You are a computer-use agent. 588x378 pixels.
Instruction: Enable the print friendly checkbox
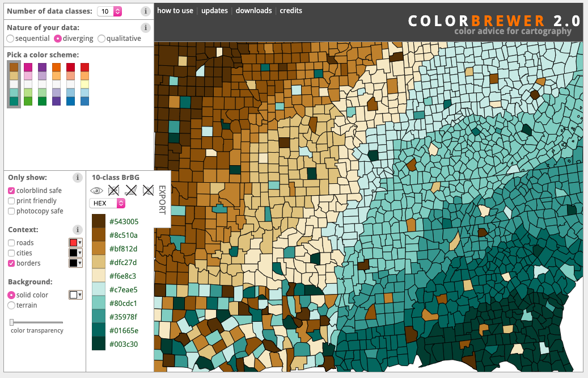(x=11, y=201)
